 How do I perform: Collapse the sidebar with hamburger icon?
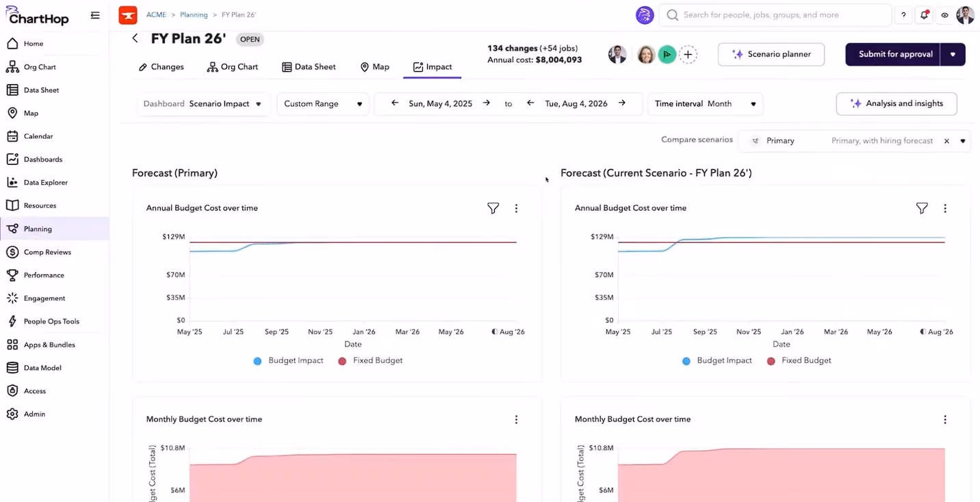click(x=95, y=15)
